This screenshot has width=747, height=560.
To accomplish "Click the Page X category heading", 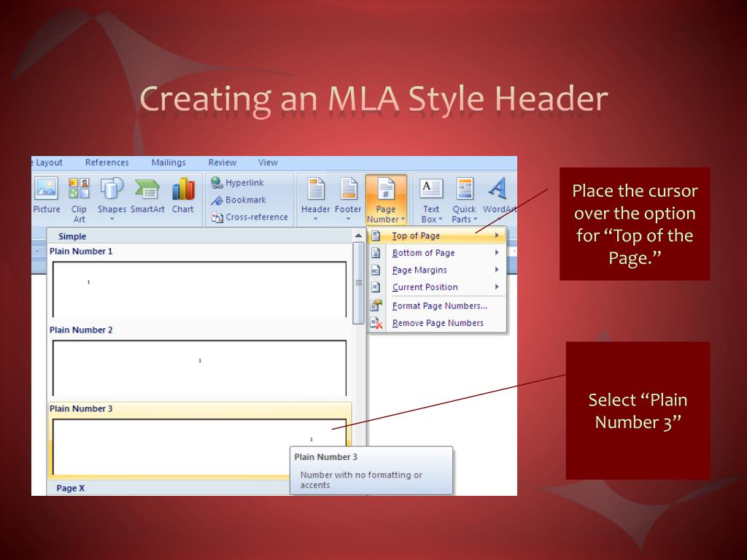I will [x=71, y=488].
